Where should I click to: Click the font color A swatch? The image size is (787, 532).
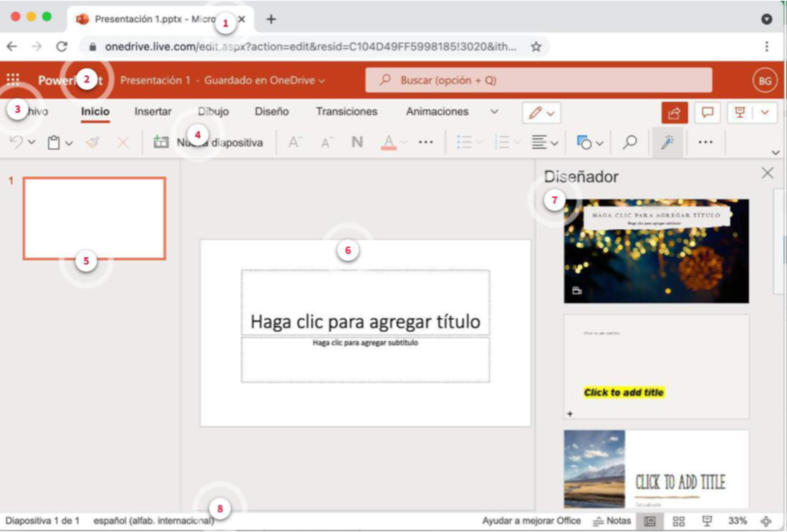click(x=388, y=142)
